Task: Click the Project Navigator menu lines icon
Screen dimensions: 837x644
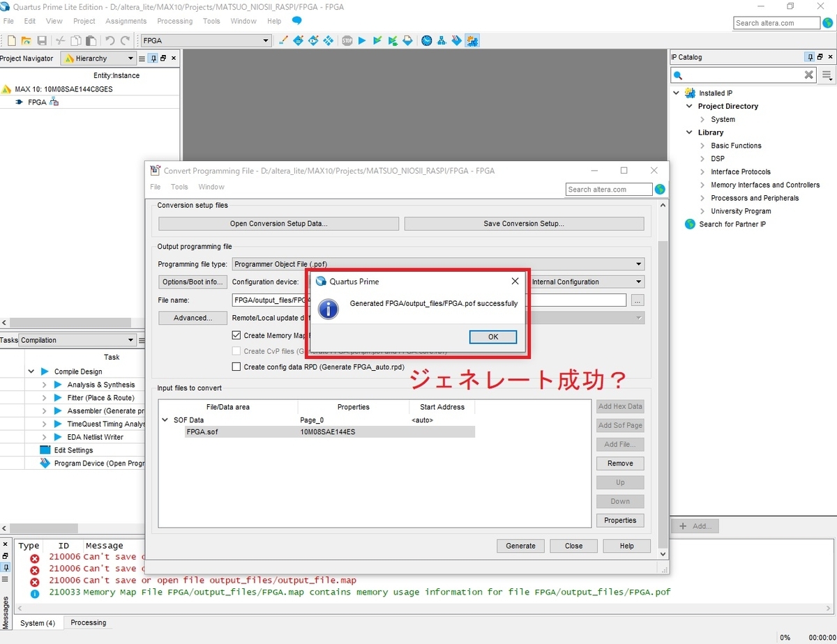Action: pos(142,59)
